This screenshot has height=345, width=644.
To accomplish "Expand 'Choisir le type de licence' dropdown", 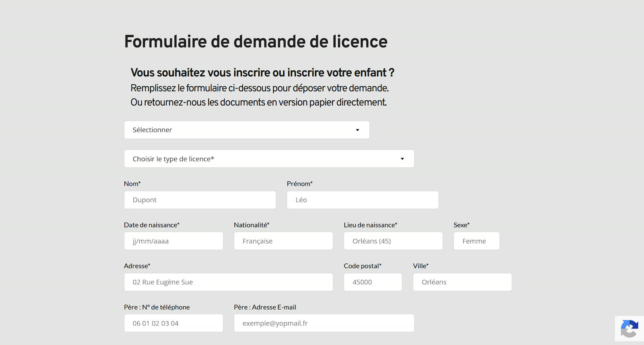I will (269, 159).
